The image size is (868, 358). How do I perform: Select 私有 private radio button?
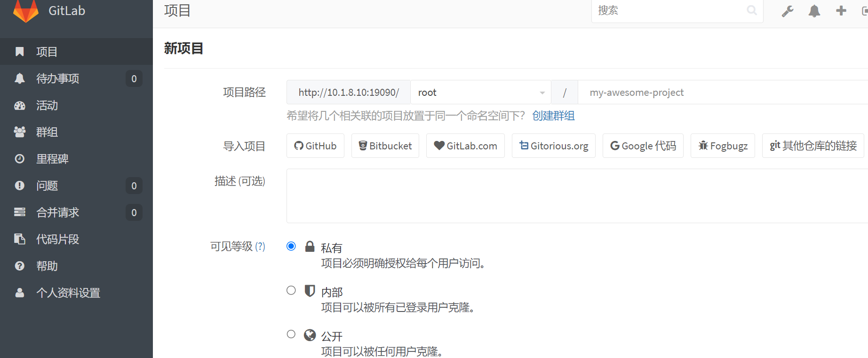click(291, 246)
